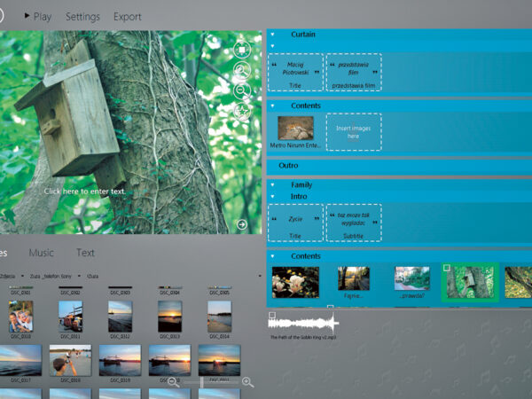Viewport: 532px width, 399px height.
Task: Click thumbnail zoom out magnifier in library
Action: [x=174, y=382]
